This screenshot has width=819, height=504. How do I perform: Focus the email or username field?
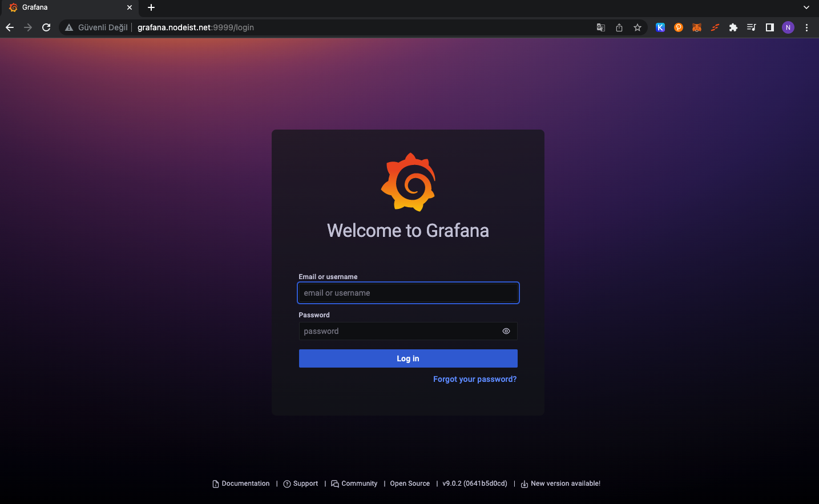point(408,293)
